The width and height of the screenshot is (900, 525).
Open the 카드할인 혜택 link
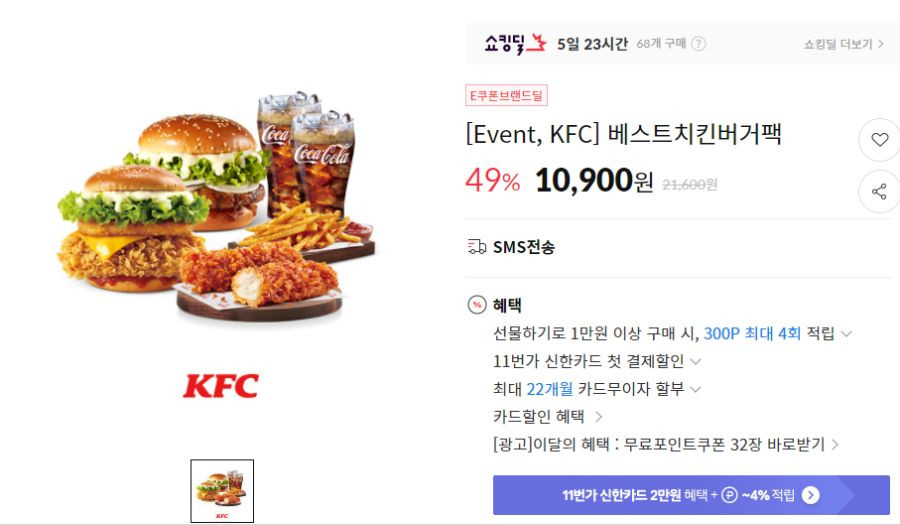[x=548, y=417]
